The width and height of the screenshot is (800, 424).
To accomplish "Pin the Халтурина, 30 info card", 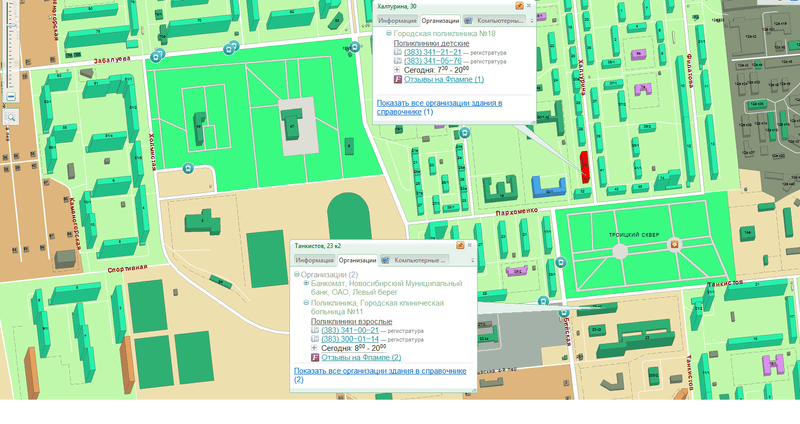I will click(x=519, y=6).
